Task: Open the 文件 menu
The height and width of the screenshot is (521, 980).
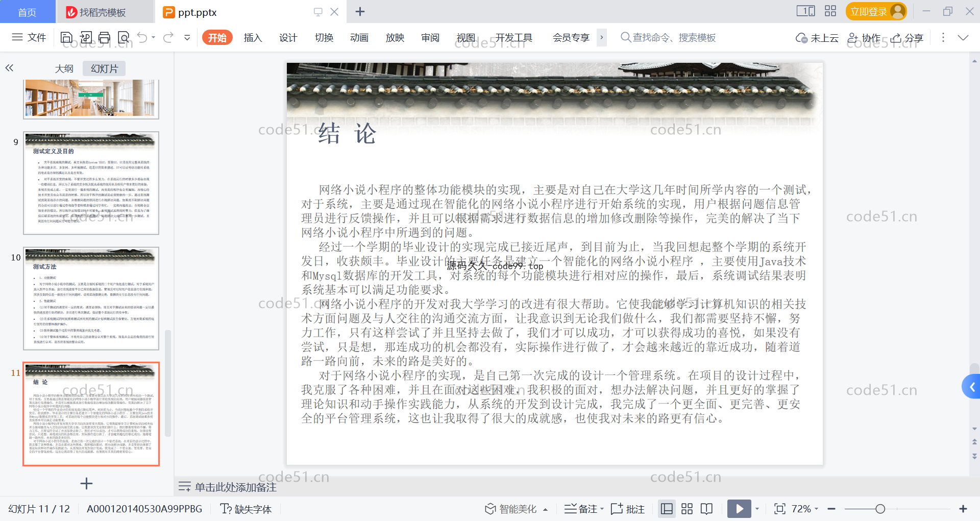Action: pos(29,37)
